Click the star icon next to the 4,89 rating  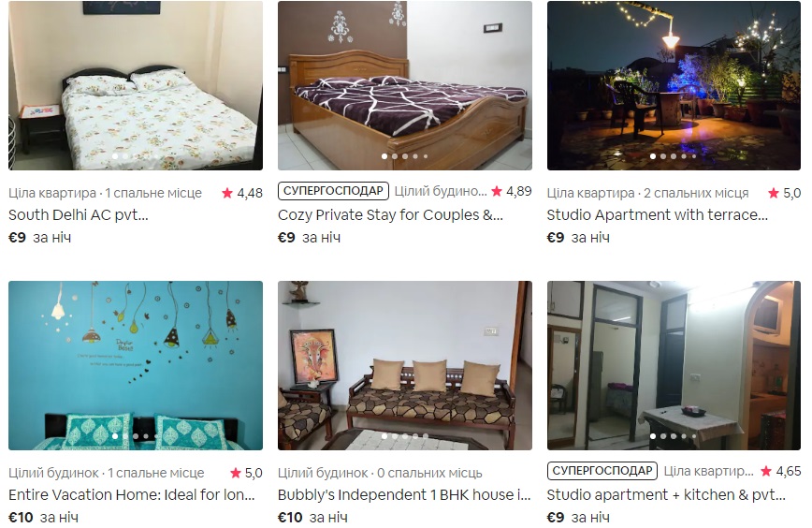497,191
